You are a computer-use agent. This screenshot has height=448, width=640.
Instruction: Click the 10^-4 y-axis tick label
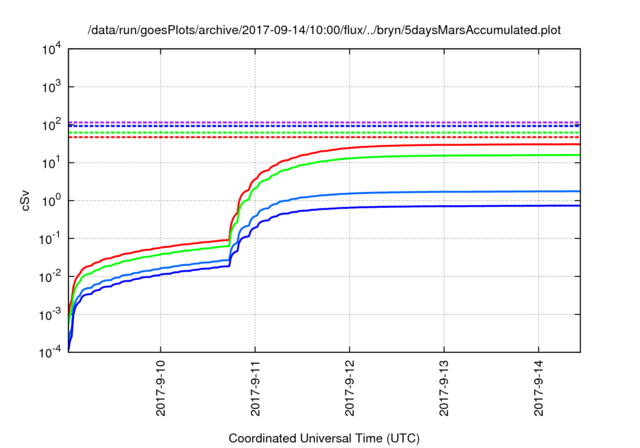[52, 352]
